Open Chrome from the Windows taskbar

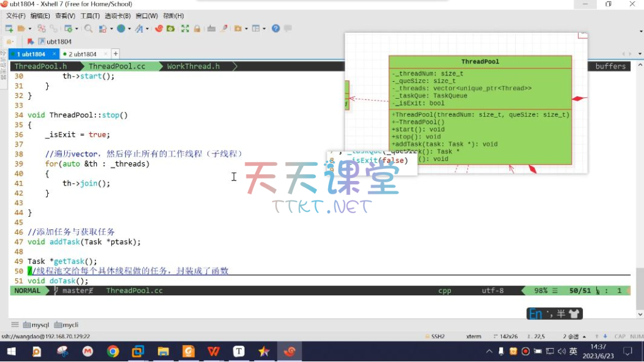113,351
